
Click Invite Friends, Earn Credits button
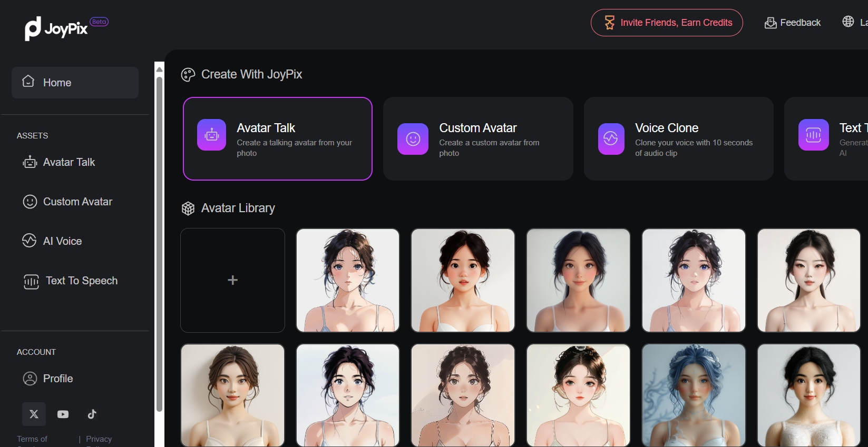(x=667, y=23)
